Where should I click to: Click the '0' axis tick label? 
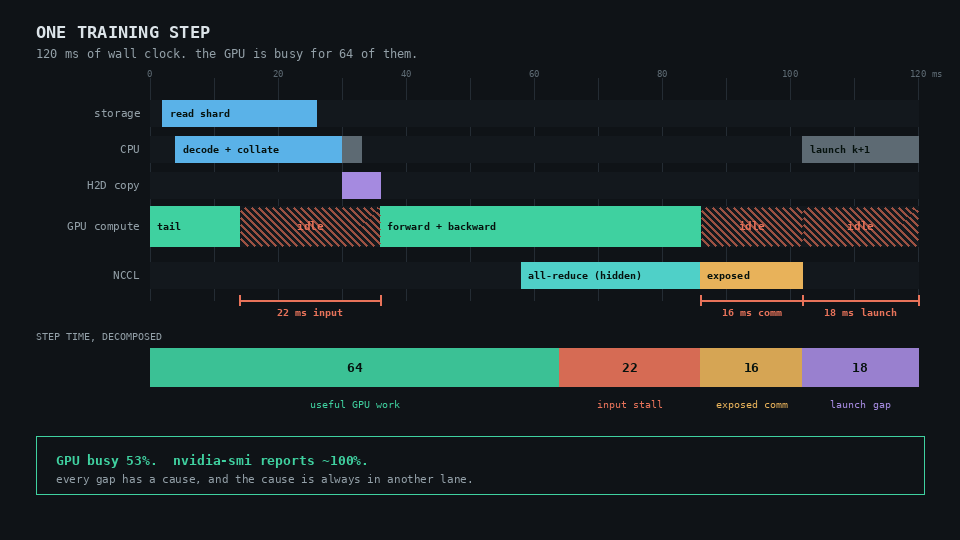coord(149,74)
